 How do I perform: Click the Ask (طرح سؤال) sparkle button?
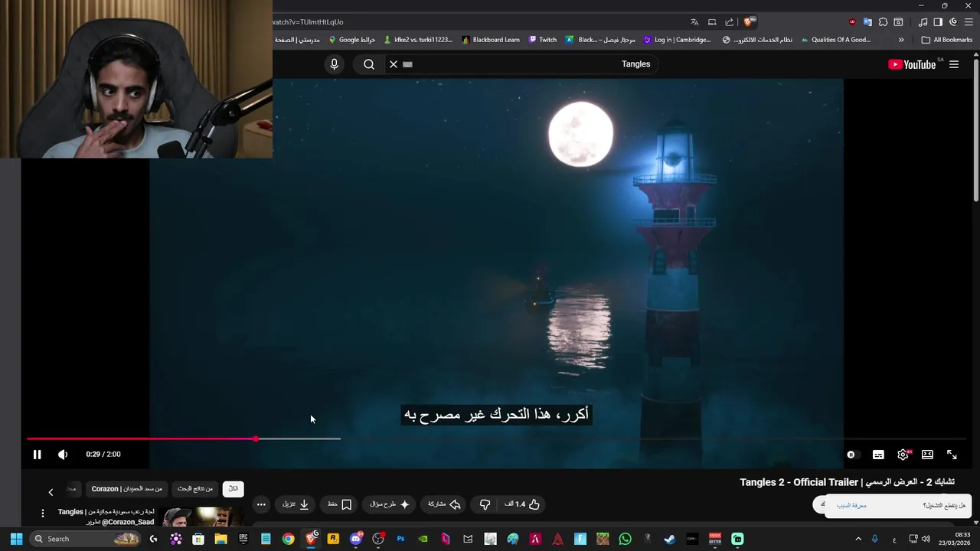pos(390,504)
